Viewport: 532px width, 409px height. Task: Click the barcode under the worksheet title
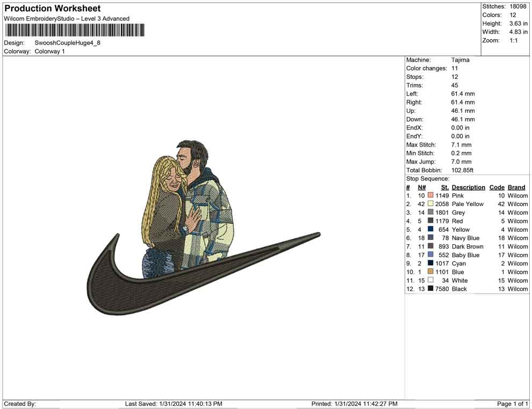tap(74, 30)
